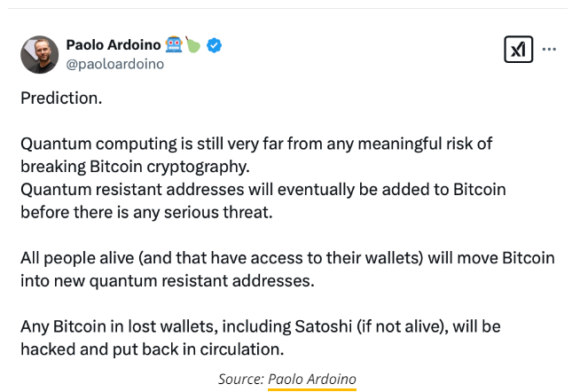This screenshot has height=392, width=580.
Task: Open the three-dot more options menu
Action: [549, 49]
